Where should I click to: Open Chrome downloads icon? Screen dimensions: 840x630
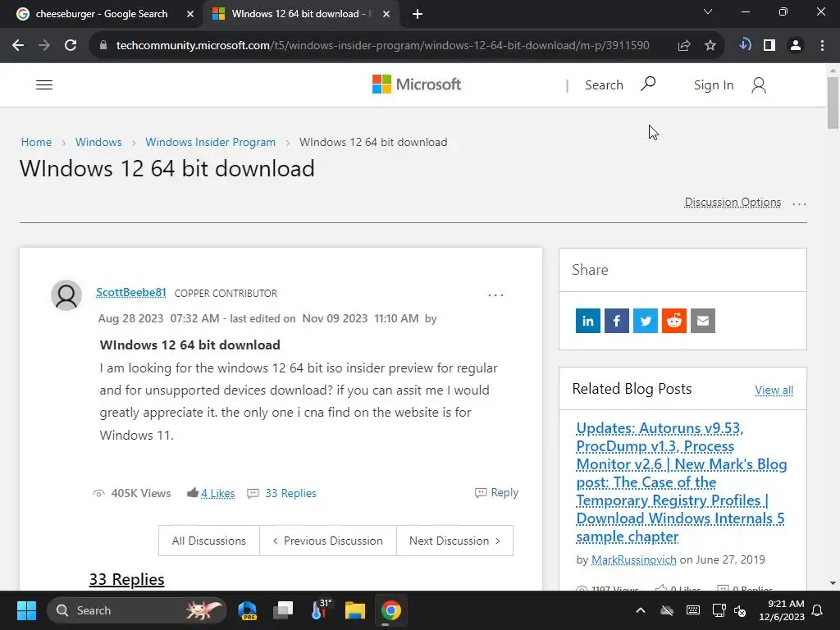[x=745, y=45]
